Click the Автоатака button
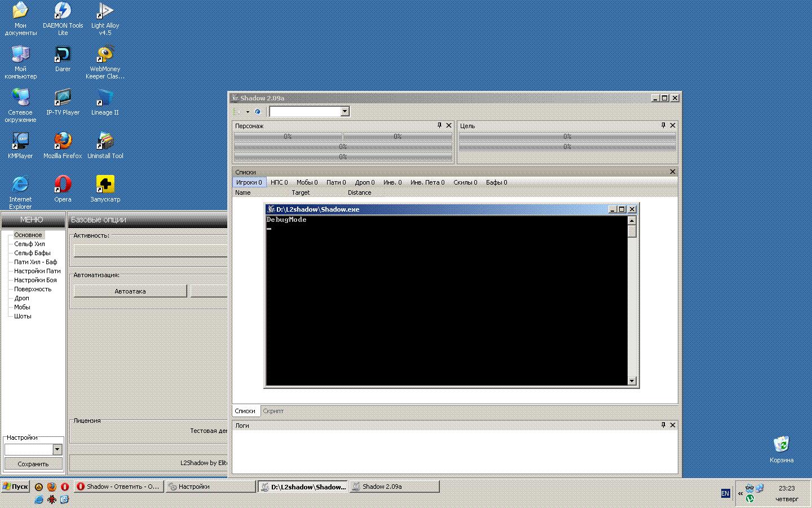 point(130,291)
